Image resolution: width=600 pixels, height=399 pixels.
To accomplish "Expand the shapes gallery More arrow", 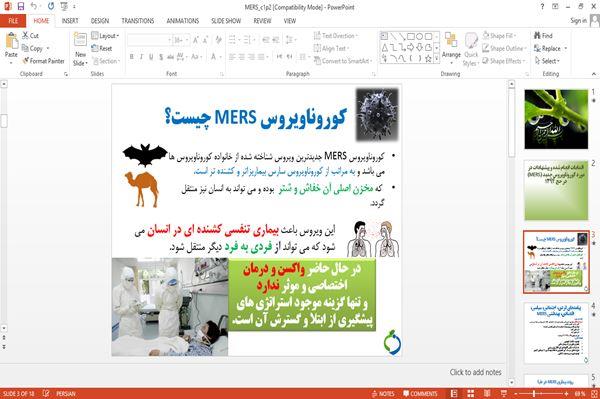I will tap(436, 59).
